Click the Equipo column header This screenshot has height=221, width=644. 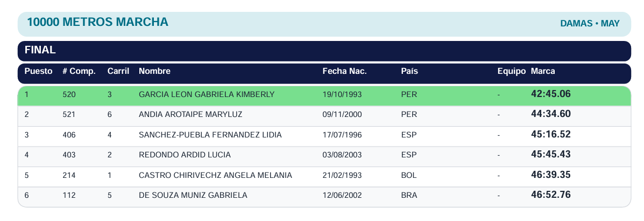(x=511, y=71)
